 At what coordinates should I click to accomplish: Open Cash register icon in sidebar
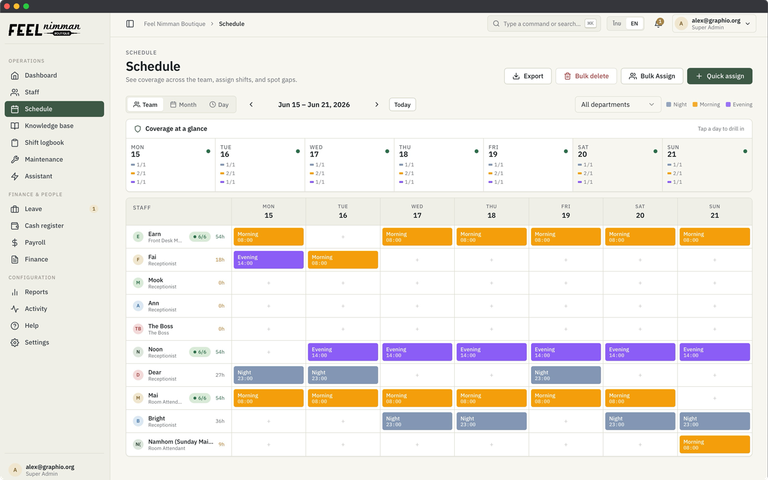point(15,226)
